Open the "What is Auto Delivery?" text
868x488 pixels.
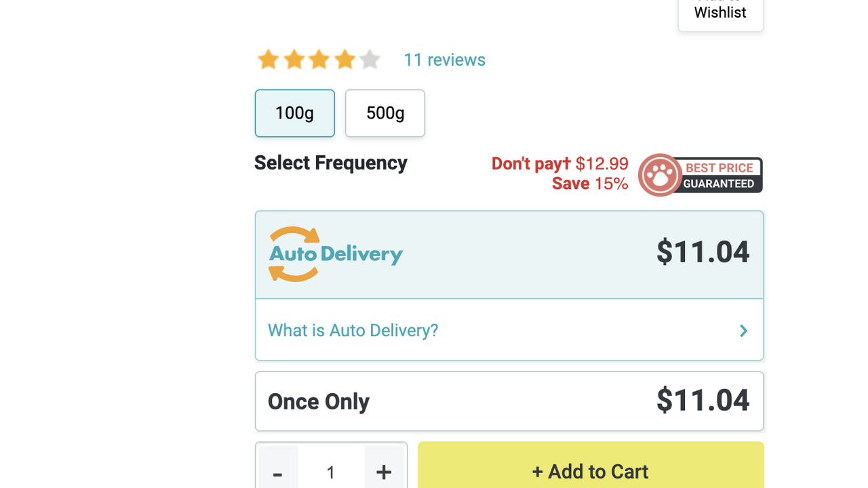(x=353, y=331)
